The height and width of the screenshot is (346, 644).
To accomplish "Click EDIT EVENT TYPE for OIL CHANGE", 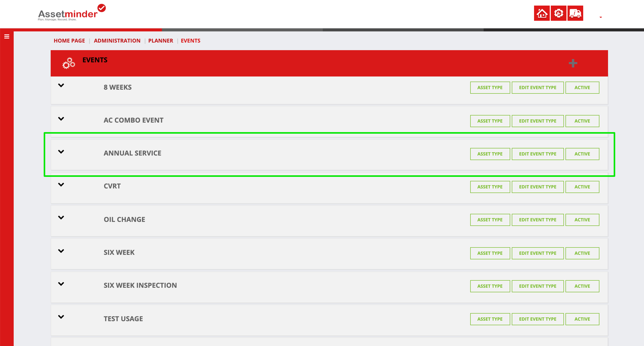I will point(538,220).
